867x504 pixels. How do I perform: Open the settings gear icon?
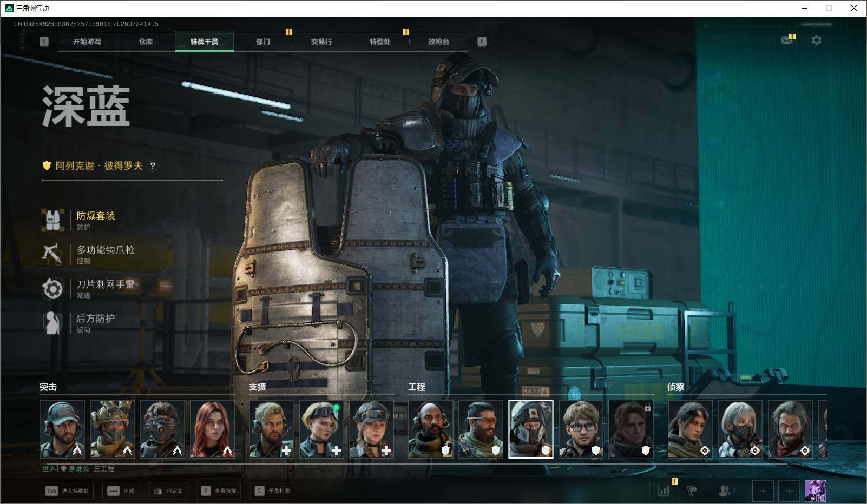click(816, 41)
